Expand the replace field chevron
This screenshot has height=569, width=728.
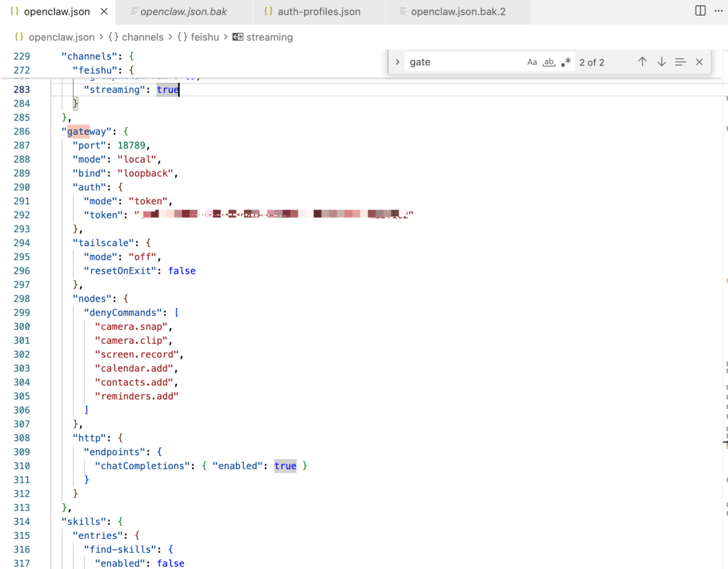click(x=398, y=62)
